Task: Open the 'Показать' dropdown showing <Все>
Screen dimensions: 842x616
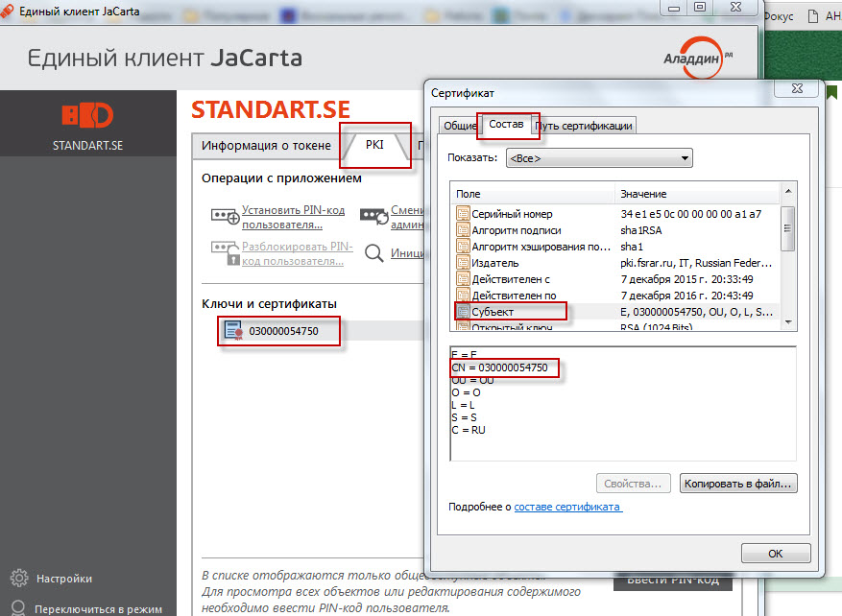Action: coord(599,158)
